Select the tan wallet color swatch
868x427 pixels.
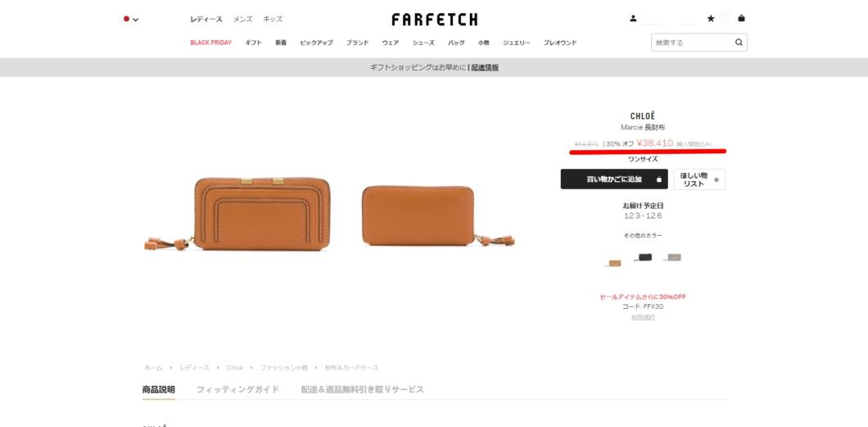pos(613,262)
